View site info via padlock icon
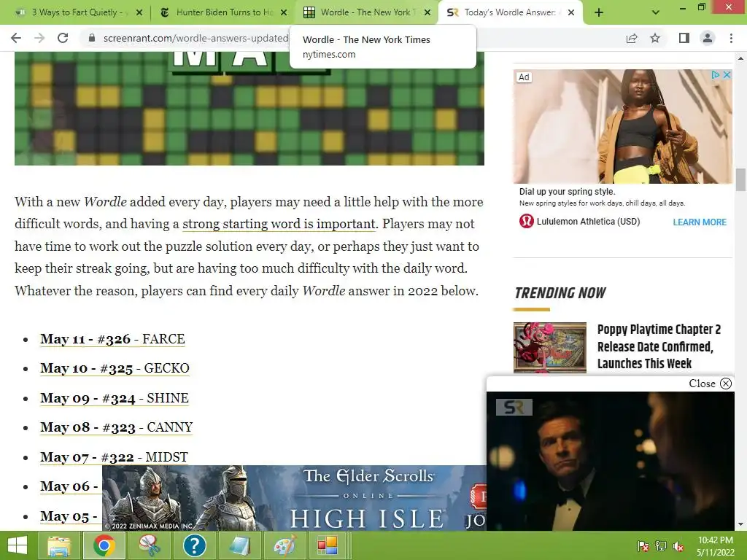Viewport: 747px width, 560px height. click(92, 38)
